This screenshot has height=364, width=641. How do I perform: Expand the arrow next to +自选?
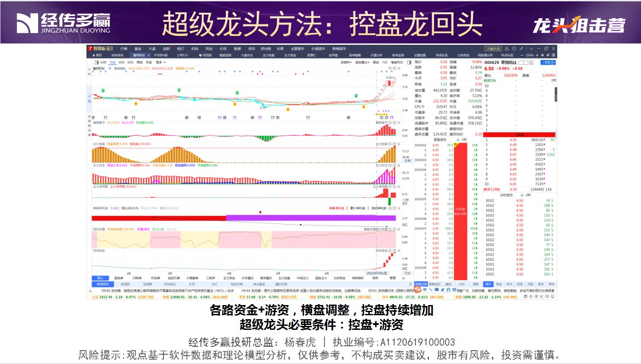click(x=554, y=63)
